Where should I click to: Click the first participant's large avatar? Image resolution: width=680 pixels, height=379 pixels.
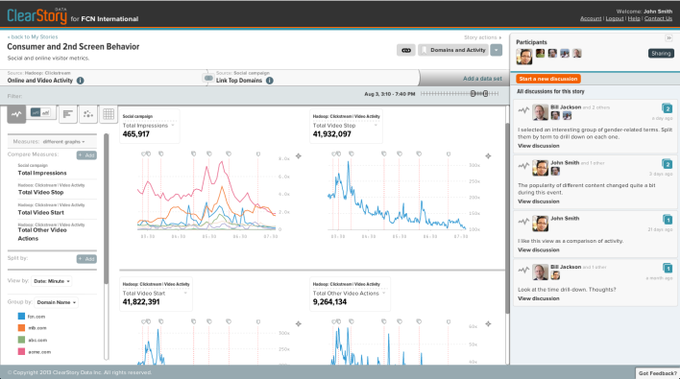524,57
